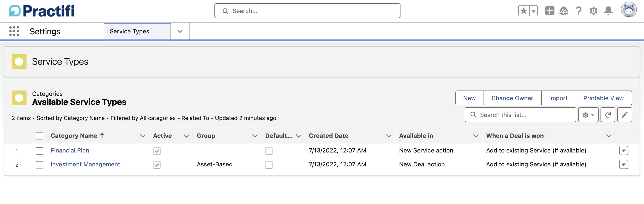Open the Trailhead guidance icon
This screenshot has height=204, width=644.
pos(564,11)
